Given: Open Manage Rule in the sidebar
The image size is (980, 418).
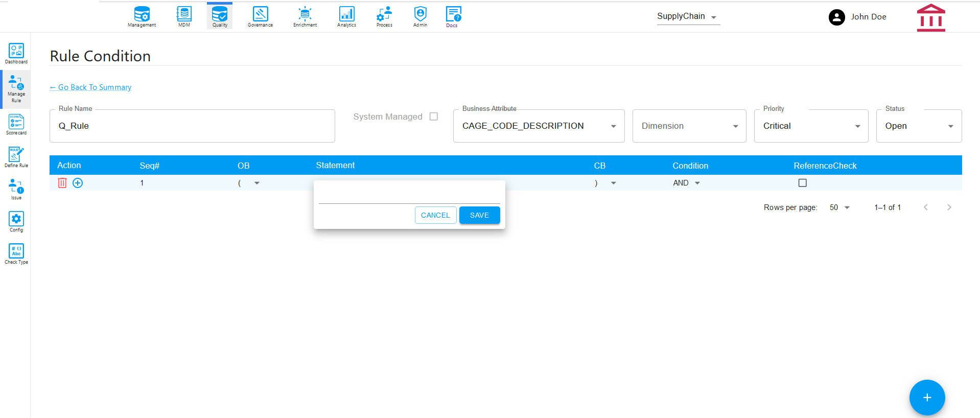Looking at the screenshot, I should point(16,89).
